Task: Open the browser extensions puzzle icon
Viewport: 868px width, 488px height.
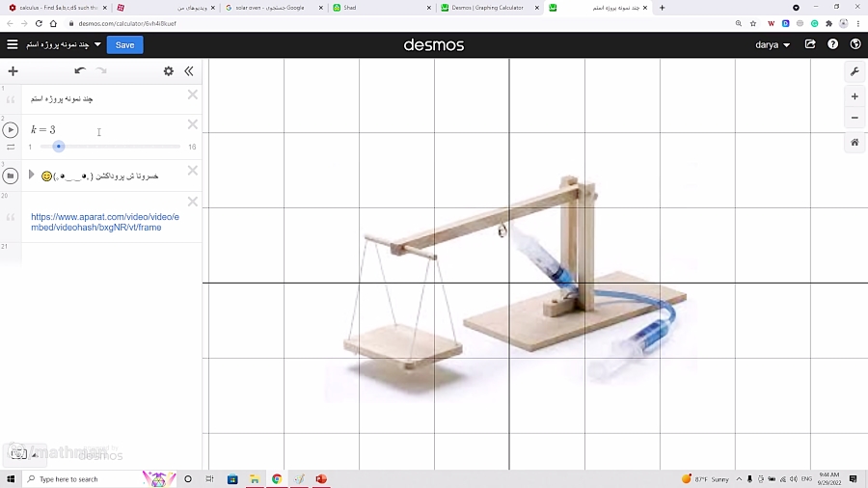Action: (828, 23)
